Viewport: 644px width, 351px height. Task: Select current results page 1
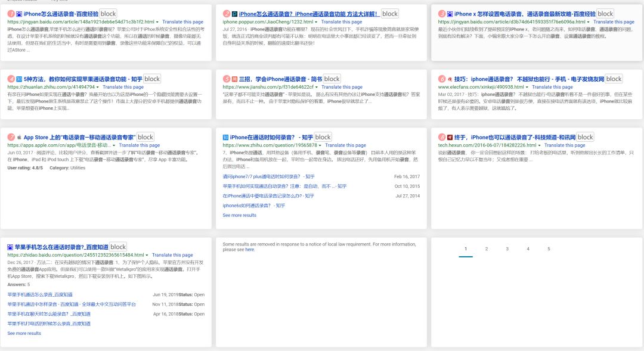click(x=466, y=249)
